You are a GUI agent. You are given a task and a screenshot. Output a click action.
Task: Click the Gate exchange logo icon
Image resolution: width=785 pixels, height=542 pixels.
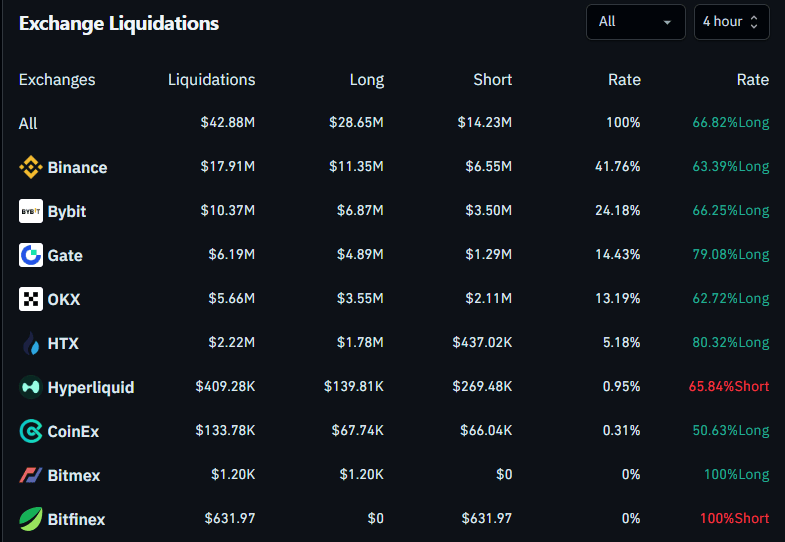pyautogui.click(x=31, y=255)
